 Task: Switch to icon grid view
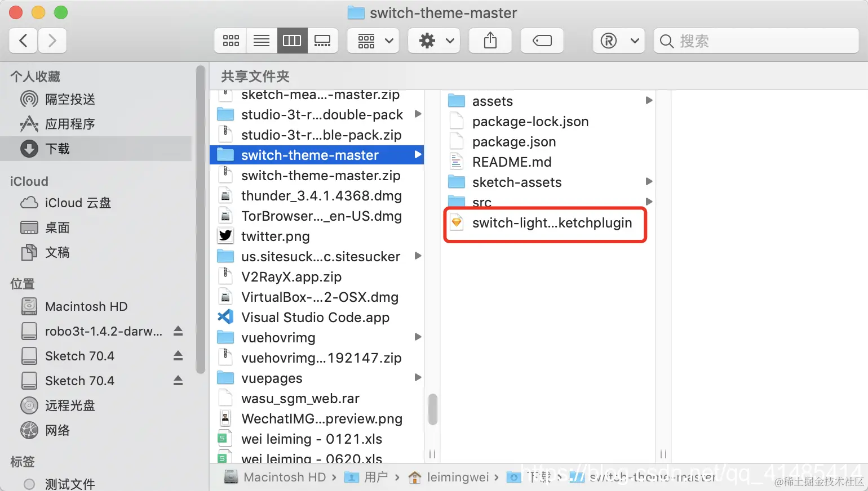[x=231, y=41]
